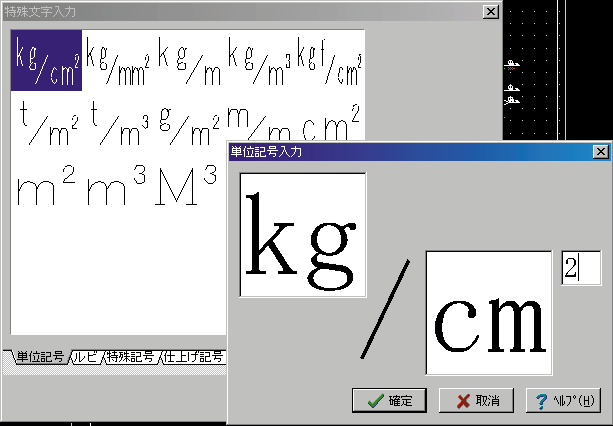Switch to the 単位記号 tab
Image resolution: width=613 pixels, height=426 pixels.
click(x=40, y=357)
